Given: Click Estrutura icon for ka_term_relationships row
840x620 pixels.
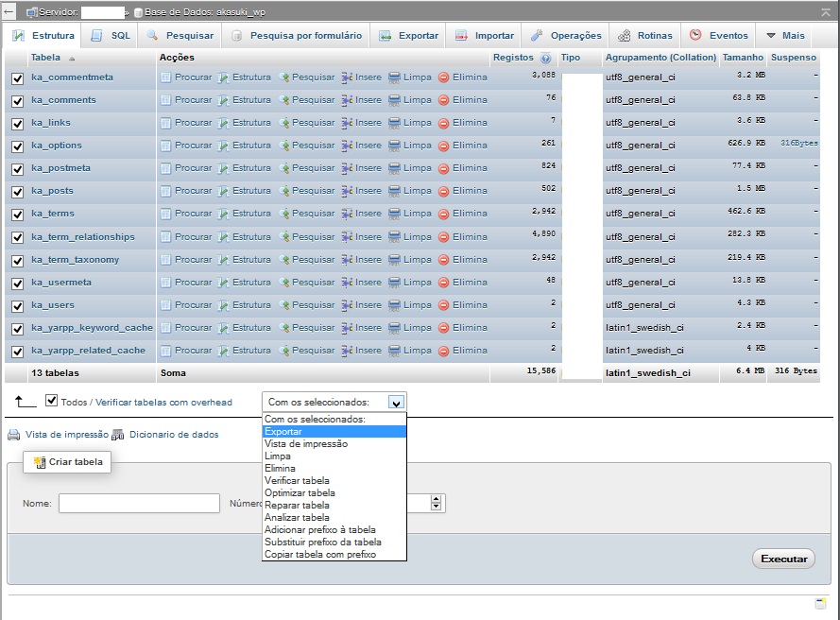Looking at the screenshot, I should pyautogui.click(x=223, y=237).
